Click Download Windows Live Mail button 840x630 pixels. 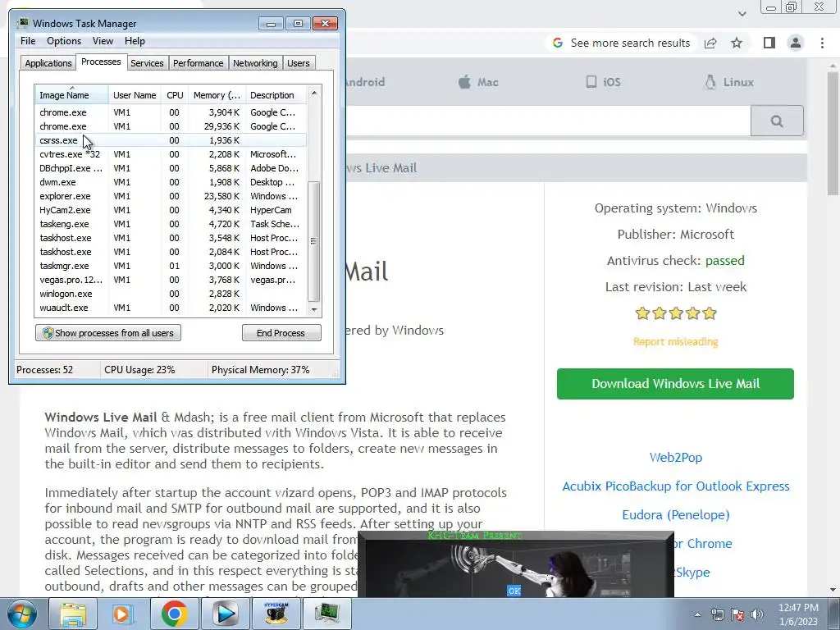pyautogui.click(x=675, y=384)
